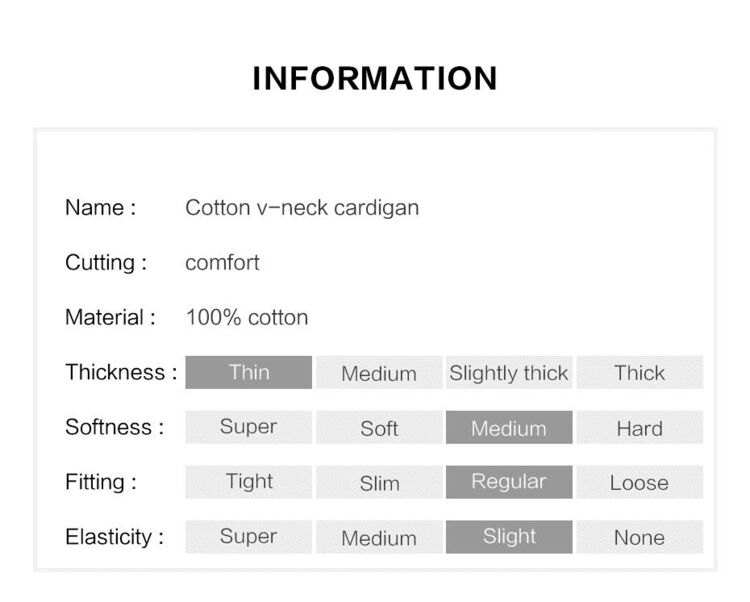The width and height of the screenshot is (750, 602).
Task: Click the 100% cotton material text
Action: pyautogui.click(x=247, y=317)
